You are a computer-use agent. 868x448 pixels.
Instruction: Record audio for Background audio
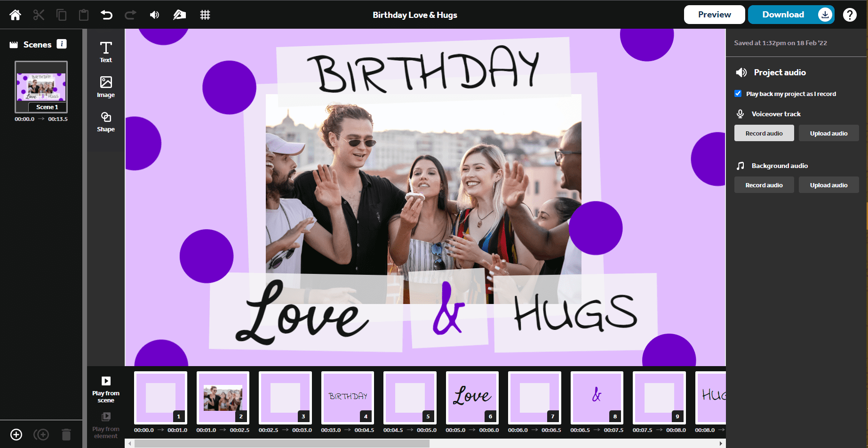[x=764, y=185]
